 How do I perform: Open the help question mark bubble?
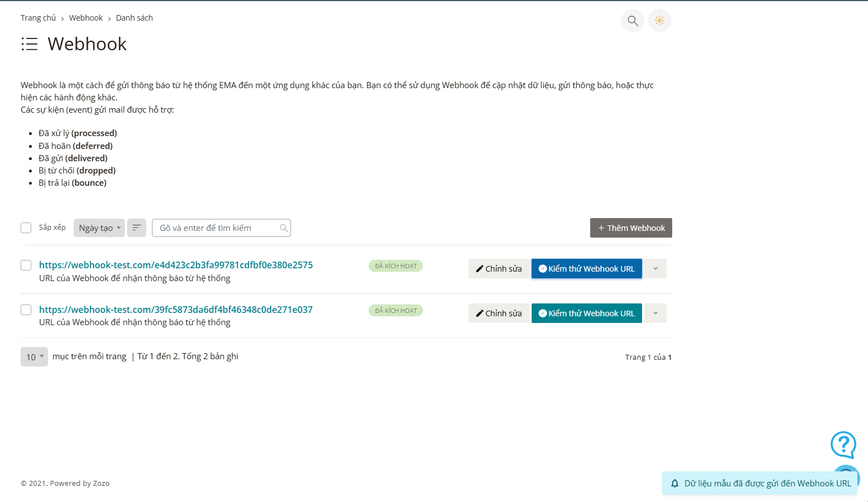[x=843, y=445]
